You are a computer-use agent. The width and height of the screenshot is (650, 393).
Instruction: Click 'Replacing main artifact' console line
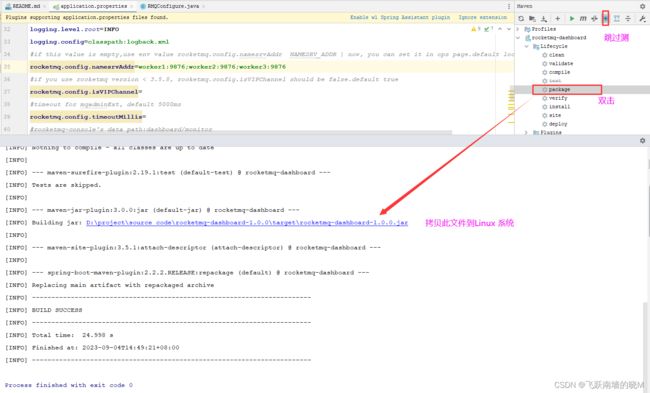click(109, 285)
